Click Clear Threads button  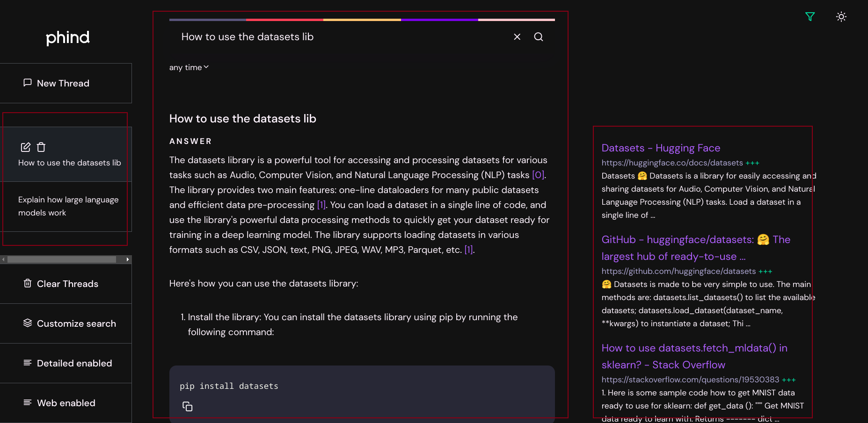[x=66, y=284]
